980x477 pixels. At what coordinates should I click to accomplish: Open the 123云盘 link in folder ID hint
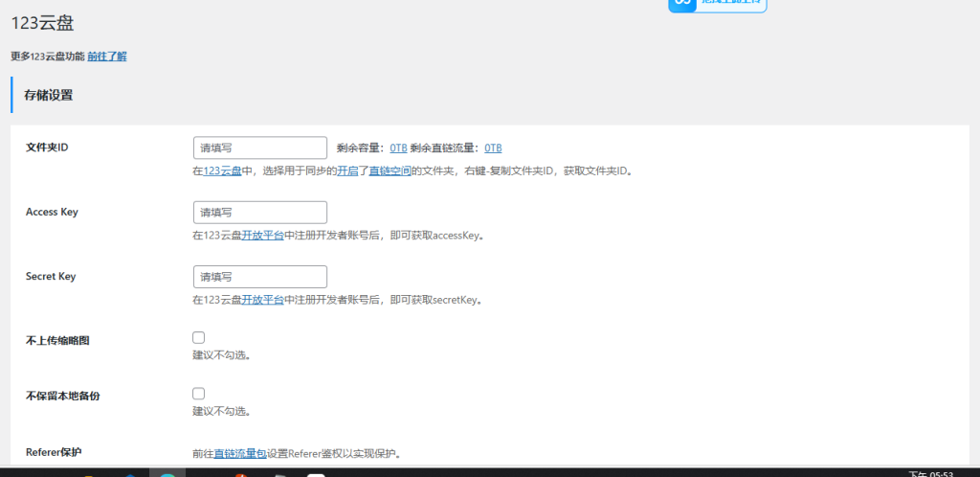pyautogui.click(x=222, y=170)
